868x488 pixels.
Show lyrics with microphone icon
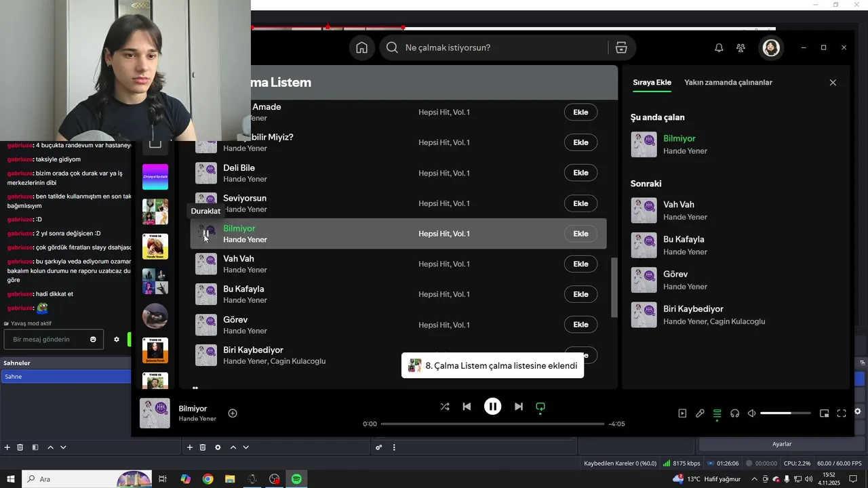click(700, 413)
